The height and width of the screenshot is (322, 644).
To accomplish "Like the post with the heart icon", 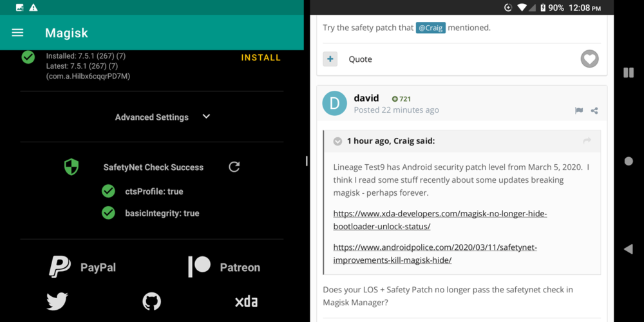I will tap(589, 59).
